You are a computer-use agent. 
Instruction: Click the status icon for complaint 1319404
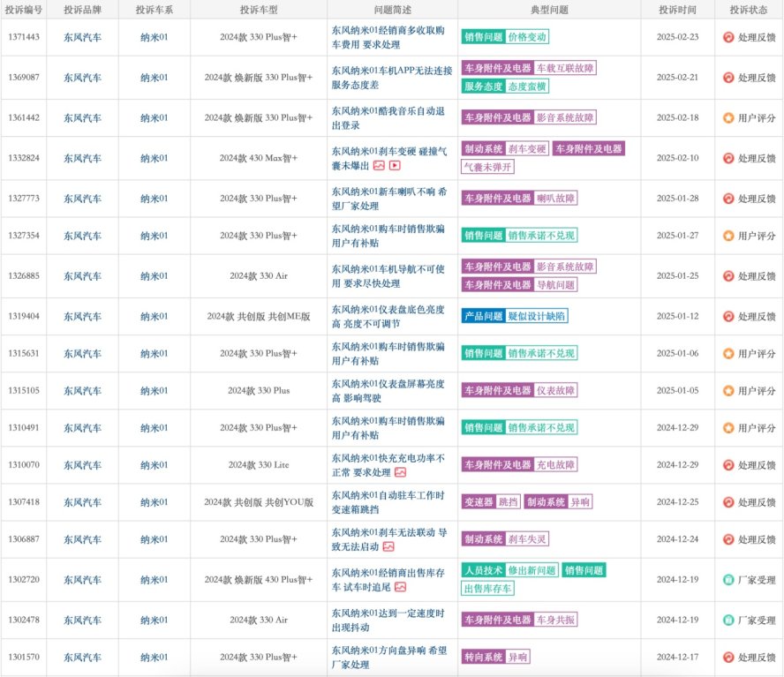(728, 317)
